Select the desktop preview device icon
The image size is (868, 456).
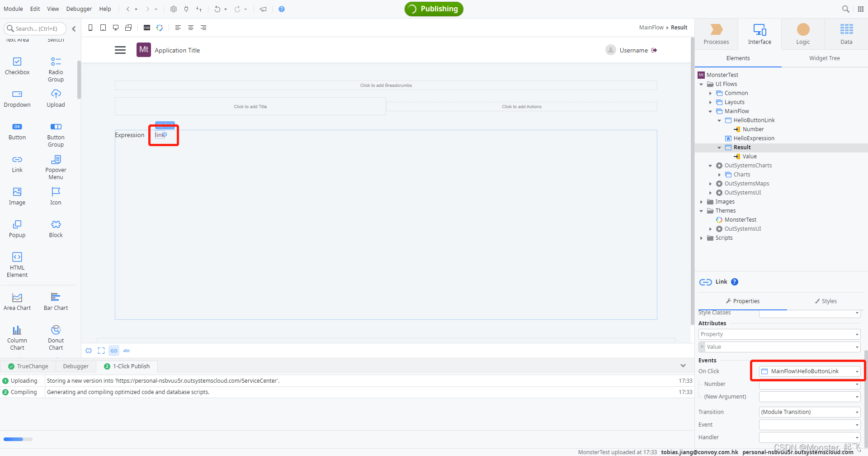coord(116,28)
